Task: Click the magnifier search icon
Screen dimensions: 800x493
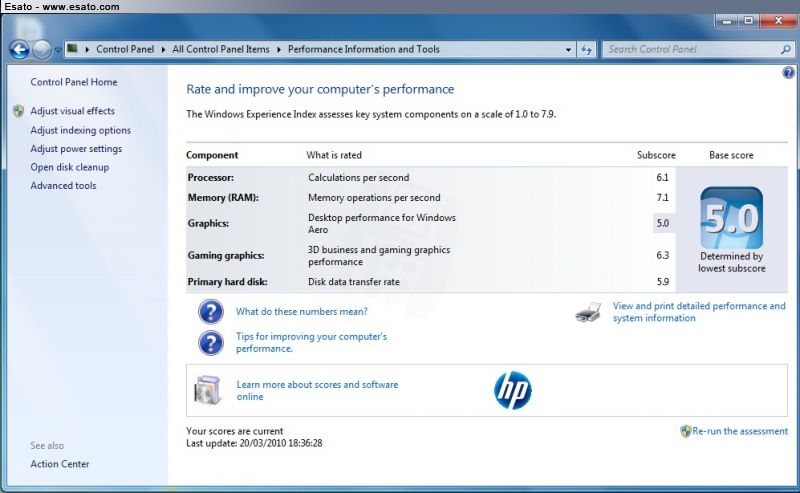Action: (x=786, y=50)
